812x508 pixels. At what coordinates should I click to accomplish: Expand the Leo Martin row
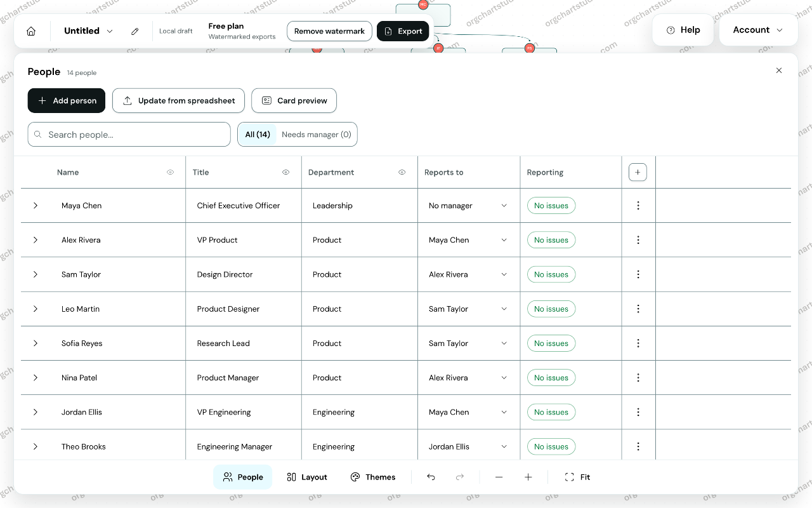pyautogui.click(x=36, y=309)
